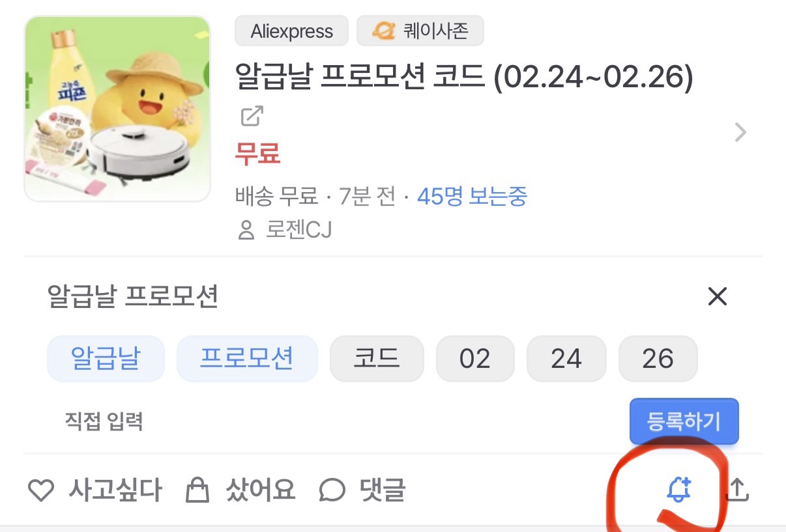This screenshot has height=532, width=786.
Task: Open comments via speech bubble icon
Action: click(x=332, y=490)
